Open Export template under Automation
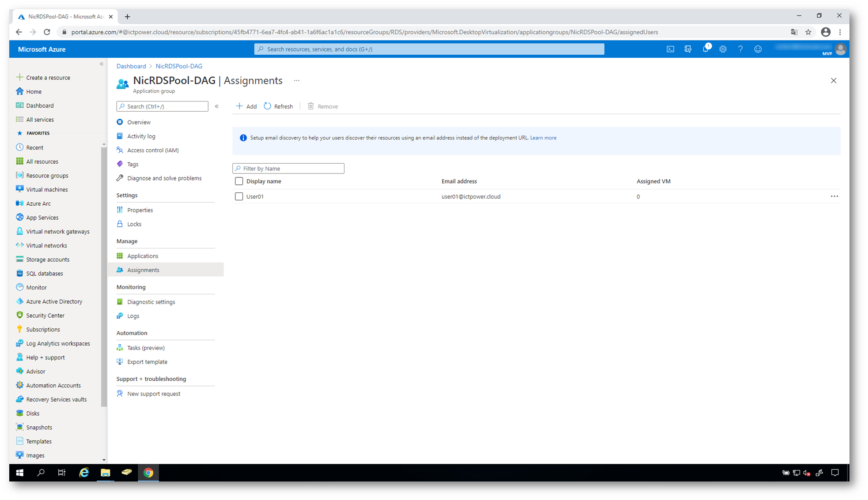Screen dimensions: 868x500 [147, 362]
